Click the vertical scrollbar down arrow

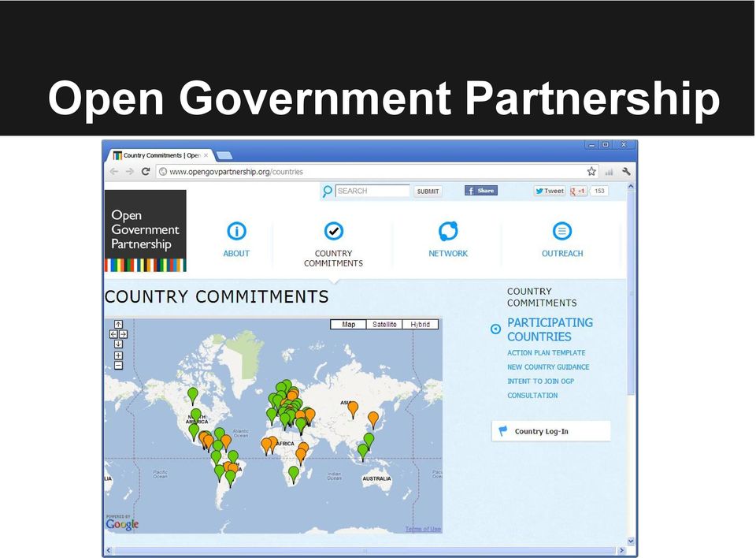click(x=631, y=541)
